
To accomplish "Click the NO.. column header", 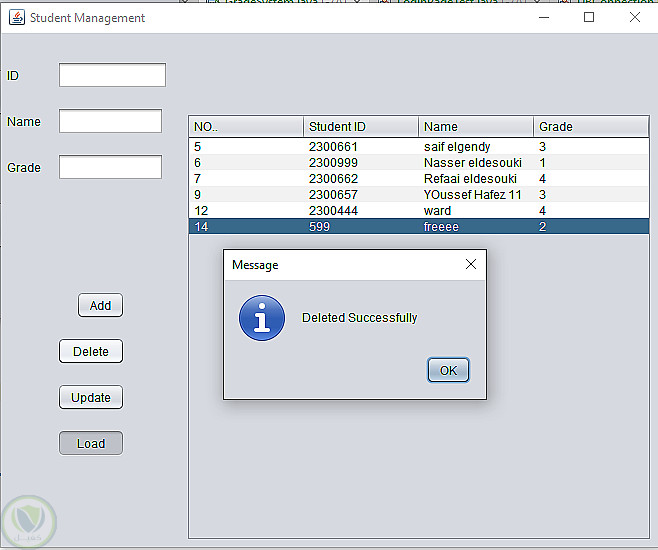I will tap(246, 127).
